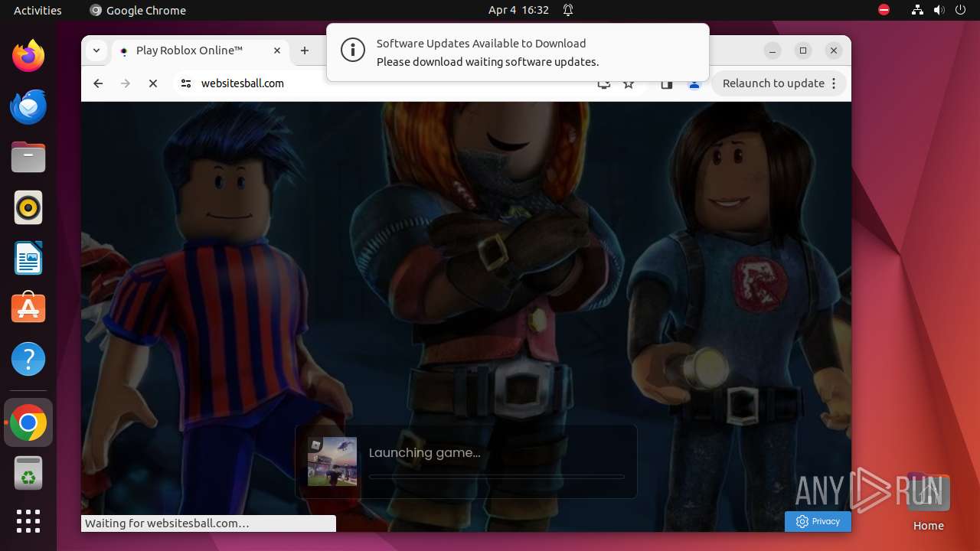Switch to Play Roblox Online tab

tap(201, 51)
